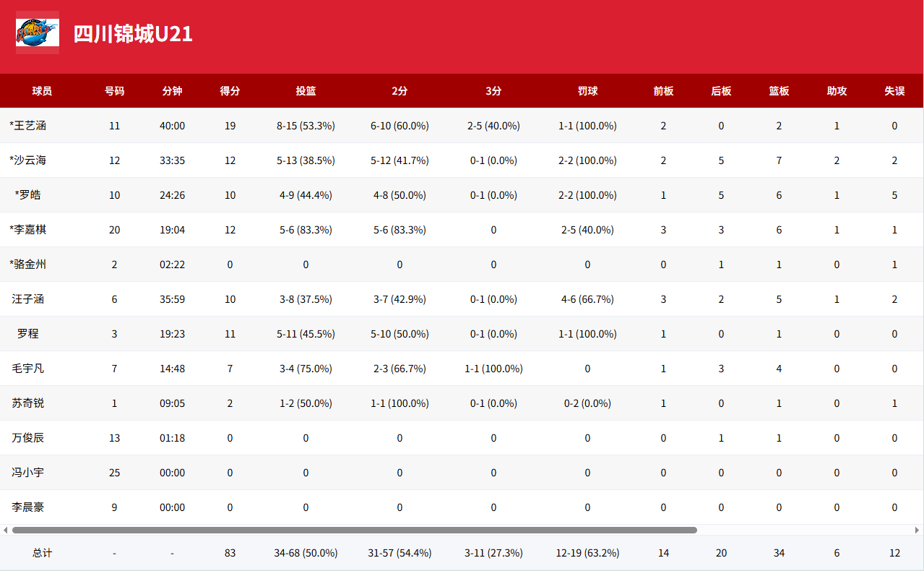Select player 冯小宇
The height and width of the screenshot is (571, 924).
coord(28,473)
